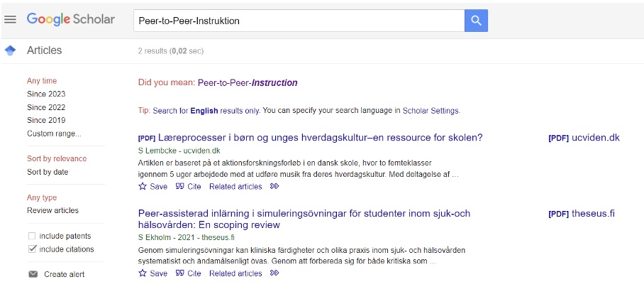Select Sort by date option

pos(48,172)
